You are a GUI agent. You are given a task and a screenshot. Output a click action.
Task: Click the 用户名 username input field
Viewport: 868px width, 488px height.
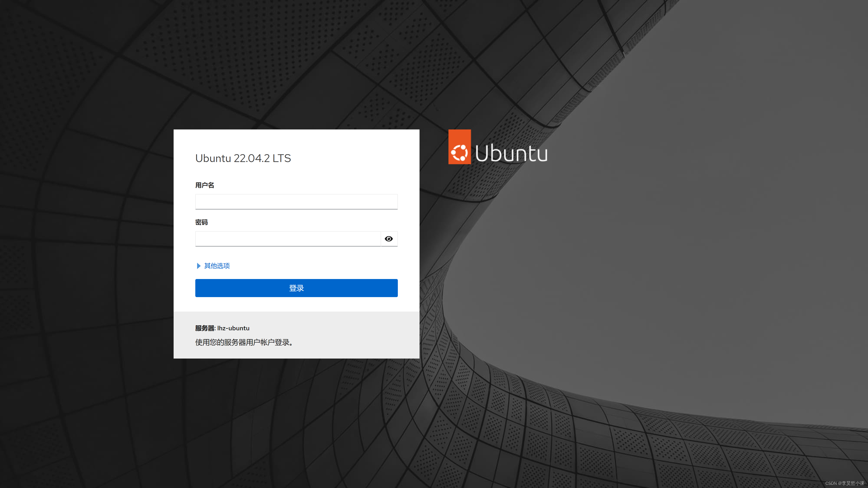296,201
